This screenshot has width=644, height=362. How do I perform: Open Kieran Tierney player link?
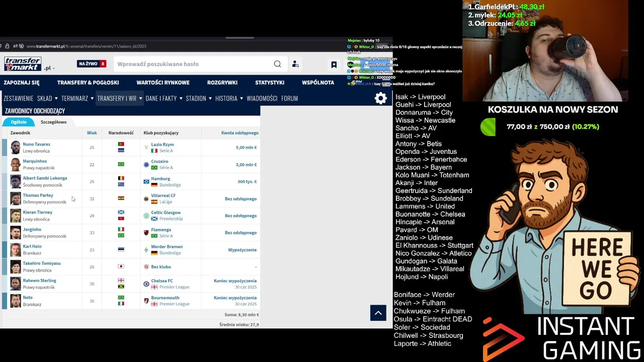coord(37,212)
